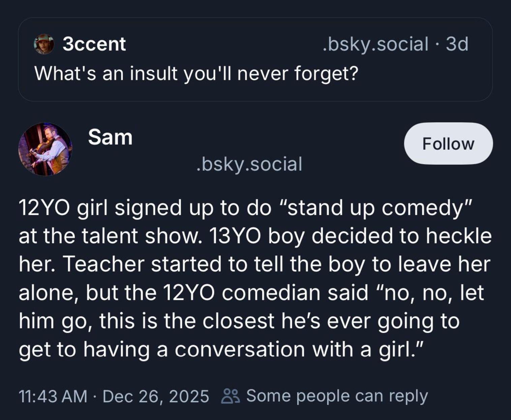Click the 3ccent profile avatar
This screenshot has width=511, height=420.
44,44
